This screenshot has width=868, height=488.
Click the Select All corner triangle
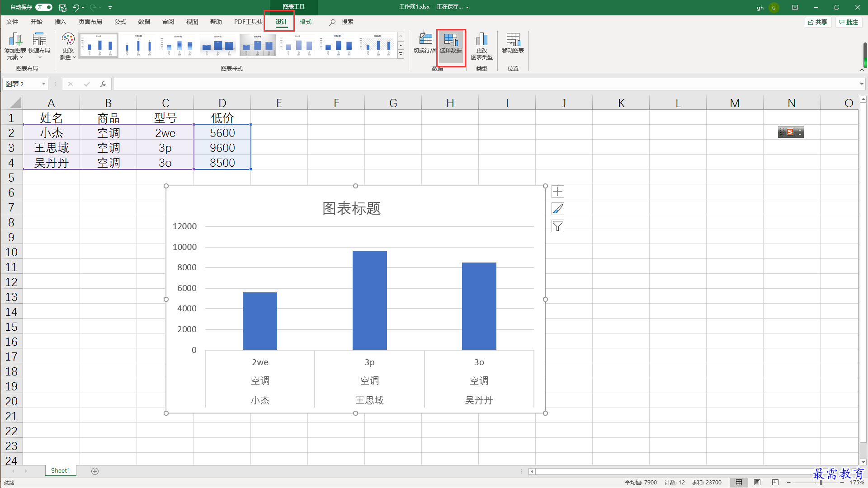click(x=15, y=103)
